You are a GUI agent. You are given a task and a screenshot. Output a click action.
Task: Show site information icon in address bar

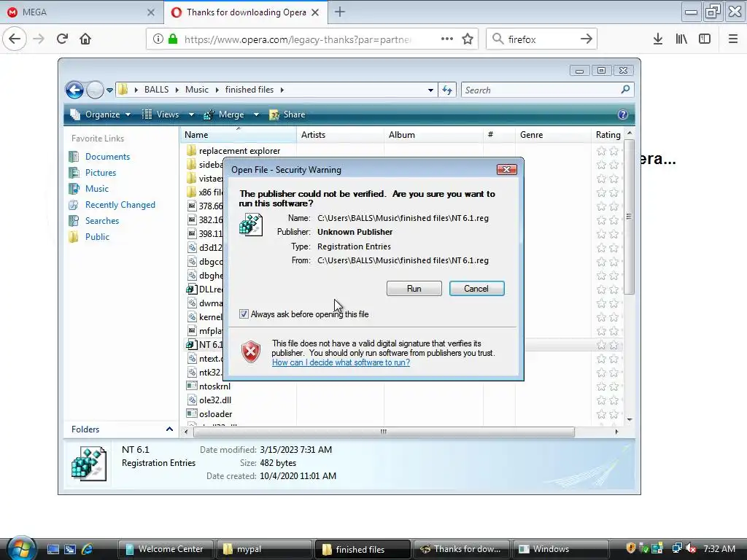158,39
